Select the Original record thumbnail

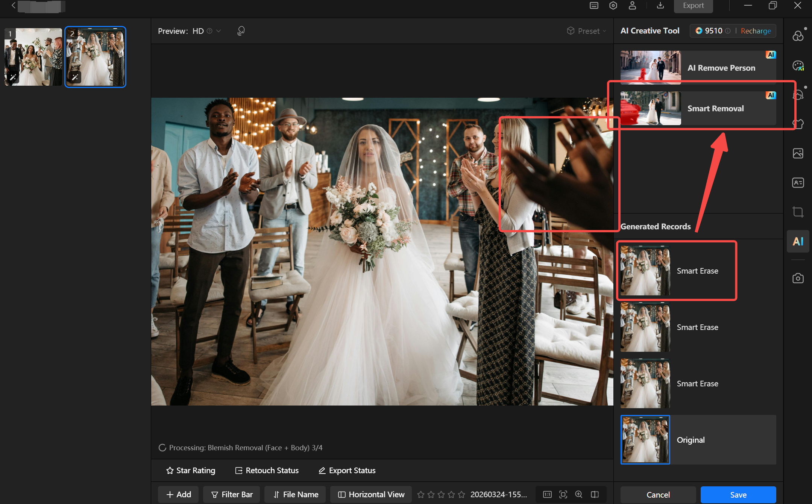(645, 440)
